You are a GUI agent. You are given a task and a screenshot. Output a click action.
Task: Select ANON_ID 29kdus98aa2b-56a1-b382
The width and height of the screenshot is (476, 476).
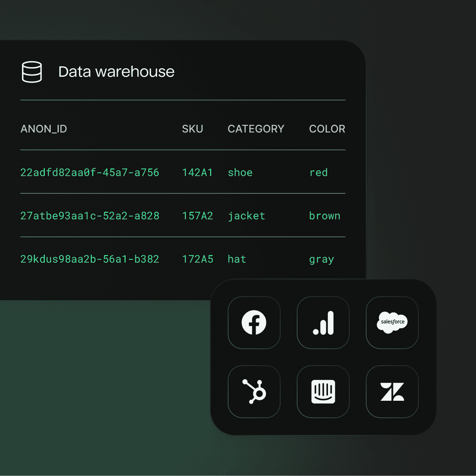tap(90, 259)
